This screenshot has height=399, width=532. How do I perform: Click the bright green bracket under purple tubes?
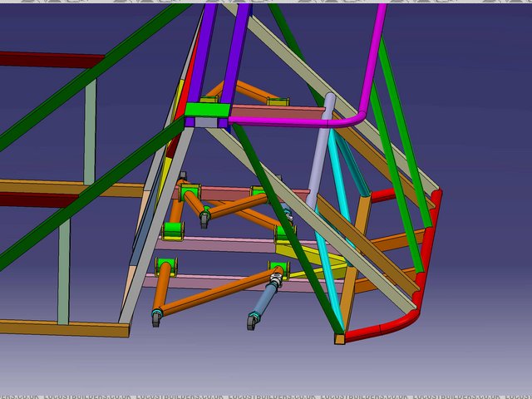(x=205, y=110)
